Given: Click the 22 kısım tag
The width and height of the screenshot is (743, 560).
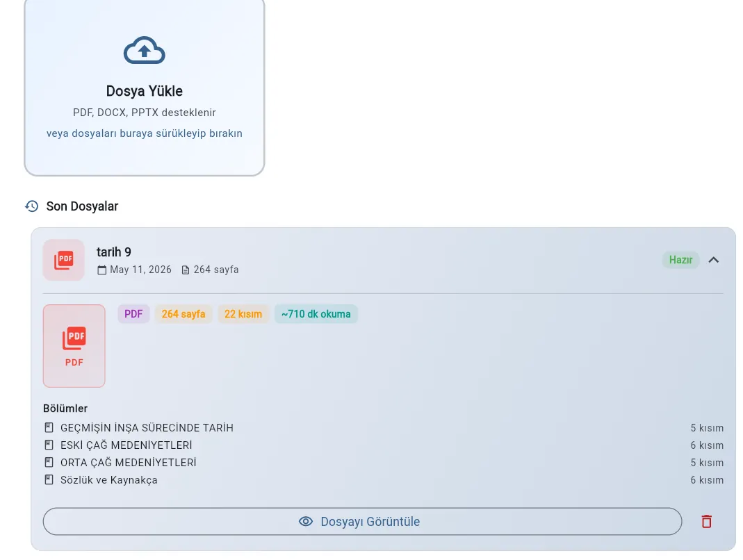Looking at the screenshot, I should 243,314.
